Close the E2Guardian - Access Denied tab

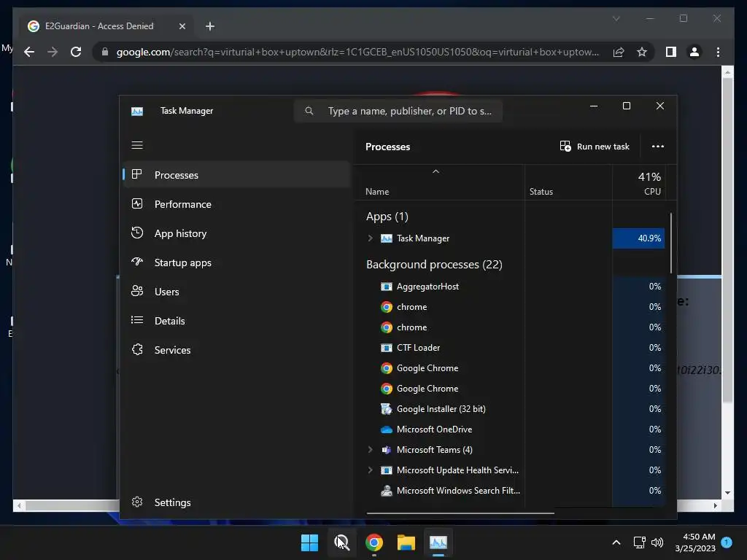[182, 26]
